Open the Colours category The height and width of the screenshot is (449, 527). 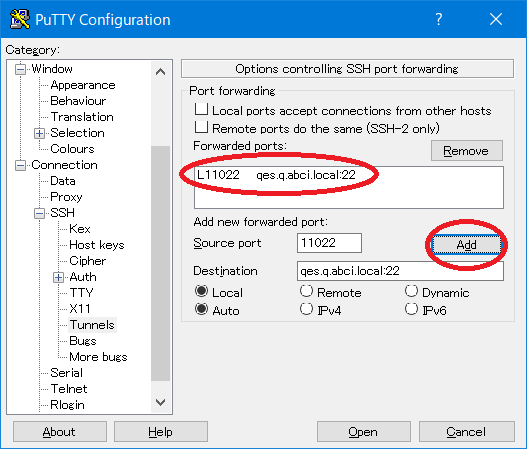[x=72, y=149]
